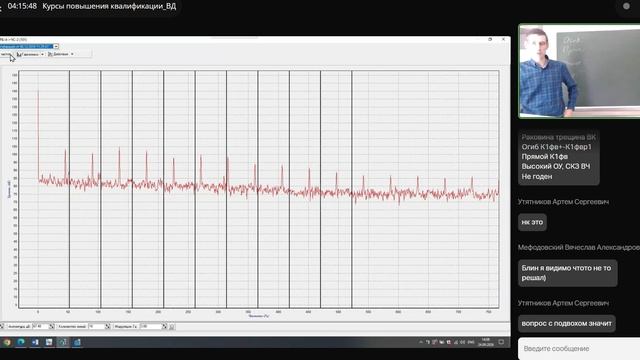Click the last vertical harmonic cursor line

pos(352,189)
